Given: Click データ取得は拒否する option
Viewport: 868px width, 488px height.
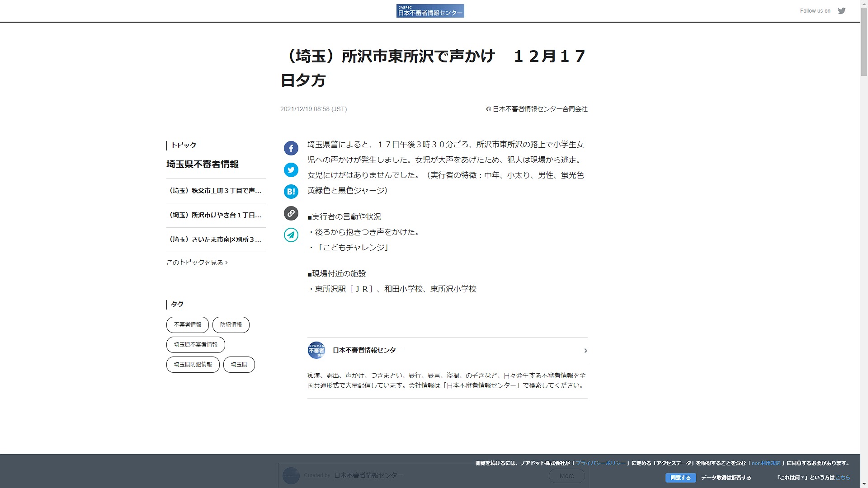Looking at the screenshot, I should pyautogui.click(x=726, y=478).
